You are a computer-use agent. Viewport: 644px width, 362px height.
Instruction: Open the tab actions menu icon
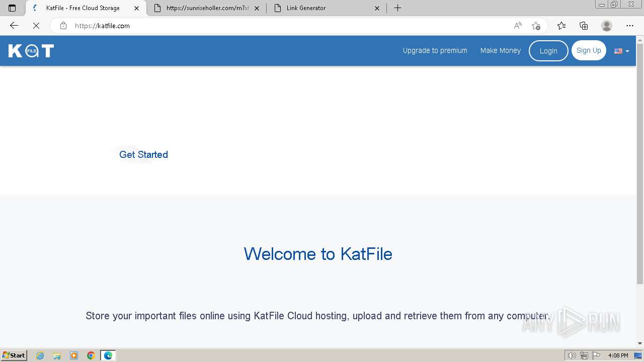(12, 8)
